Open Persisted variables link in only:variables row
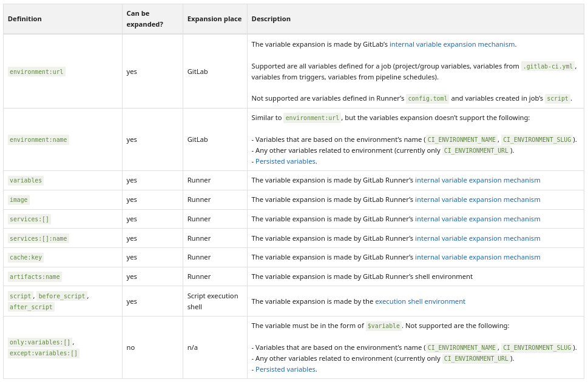588x382 pixels. [x=285, y=369]
